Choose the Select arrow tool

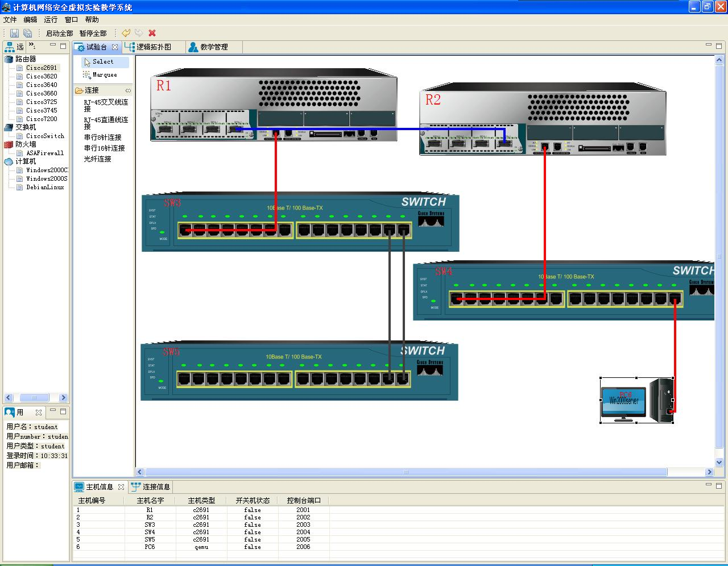pyautogui.click(x=103, y=61)
